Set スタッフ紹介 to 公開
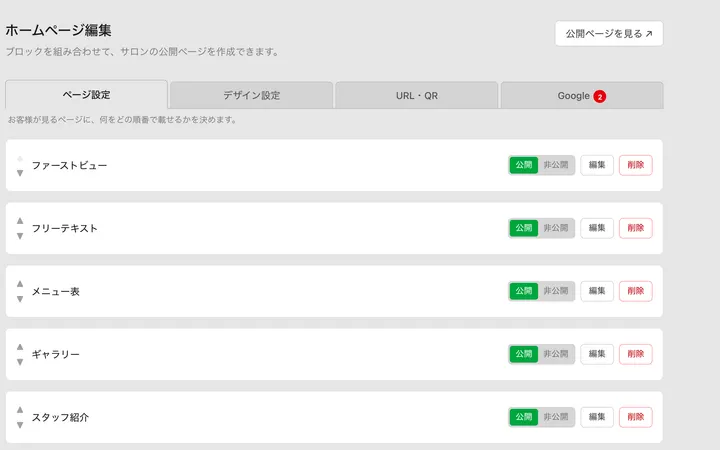Screen dimensions: 720x450 click(x=523, y=417)
